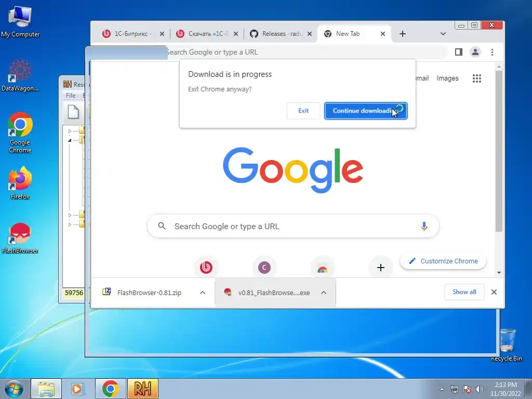This screenshot has height=399, width=532.
Task: Open Chrome three-dot menu
Action: (492, 52)
